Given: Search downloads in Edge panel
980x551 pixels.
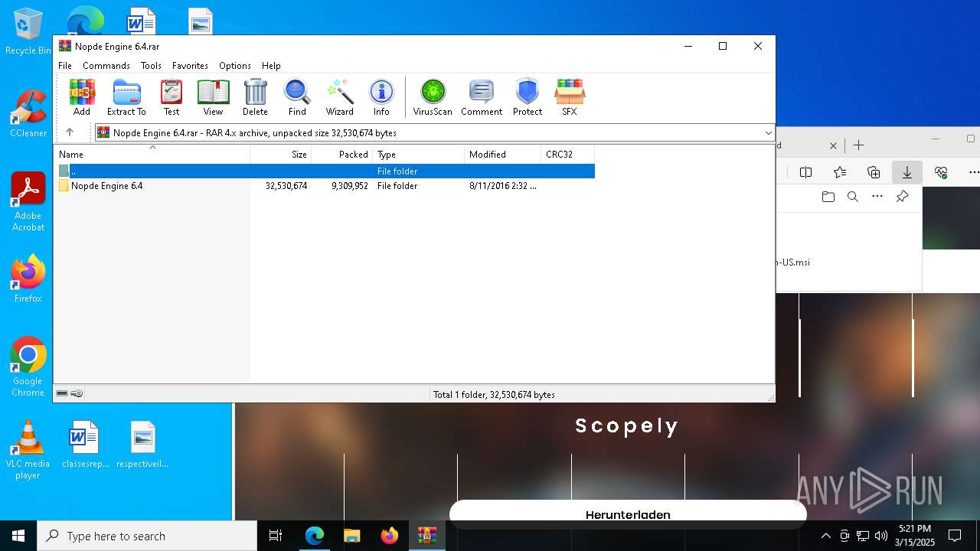Looking at the screenshot, I should pyautogui.click(x=852, y=197).
